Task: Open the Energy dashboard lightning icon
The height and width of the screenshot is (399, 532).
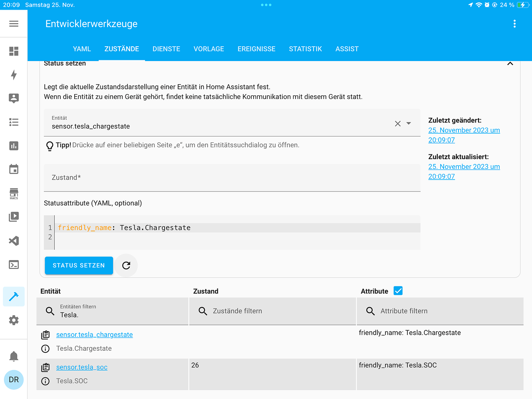Action: [14, 75]
